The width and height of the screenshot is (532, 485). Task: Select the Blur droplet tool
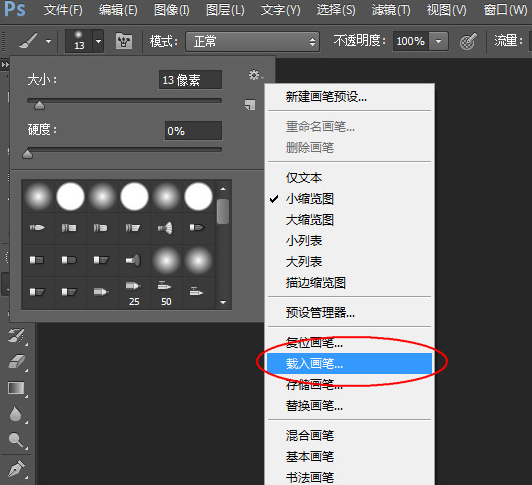coord(16,414)
